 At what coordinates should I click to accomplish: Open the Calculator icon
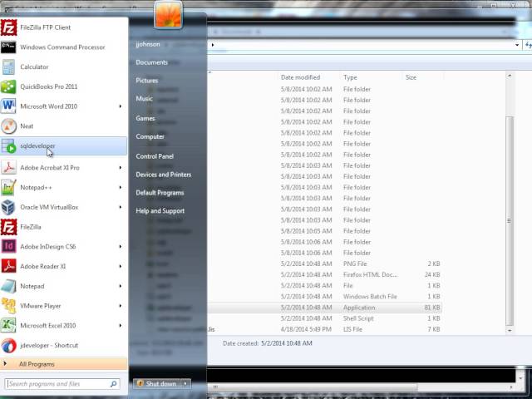(x=8, y=66)
